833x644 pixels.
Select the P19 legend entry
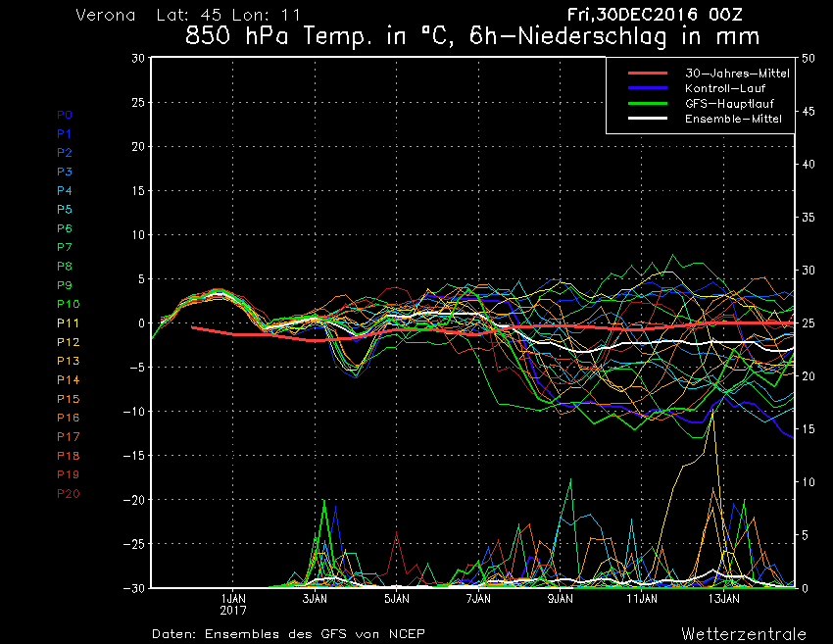coord(68,474)
